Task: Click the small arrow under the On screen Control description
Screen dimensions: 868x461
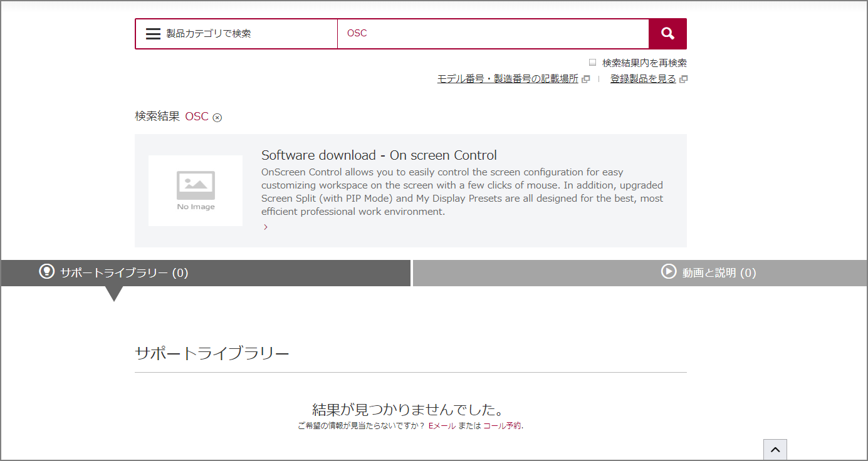Action: click(266, 227)
